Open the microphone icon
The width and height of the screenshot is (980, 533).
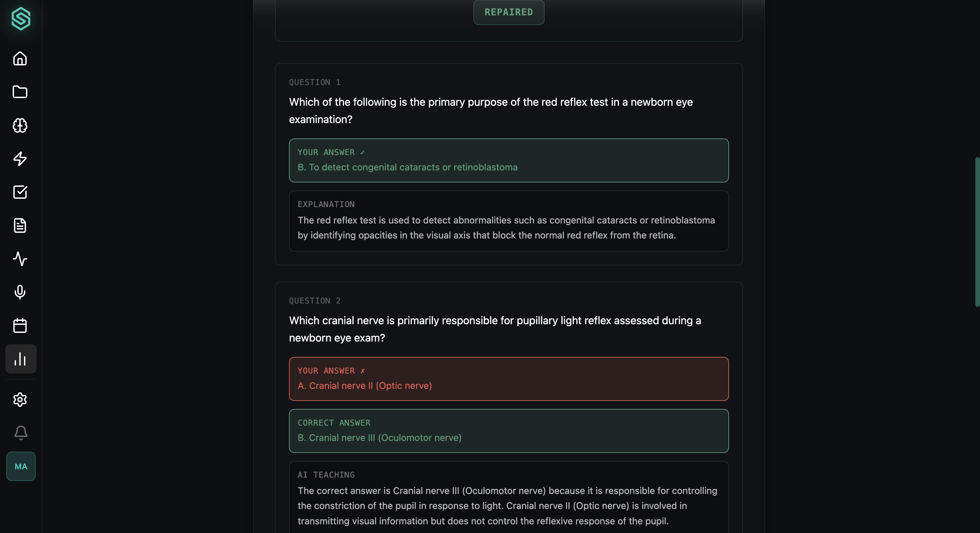(20, 292)
